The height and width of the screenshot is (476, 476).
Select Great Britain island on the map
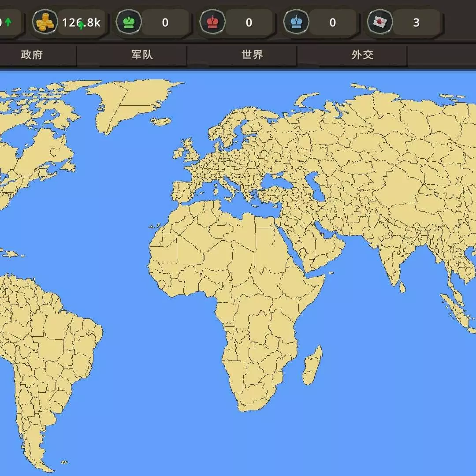click(193, 152)
